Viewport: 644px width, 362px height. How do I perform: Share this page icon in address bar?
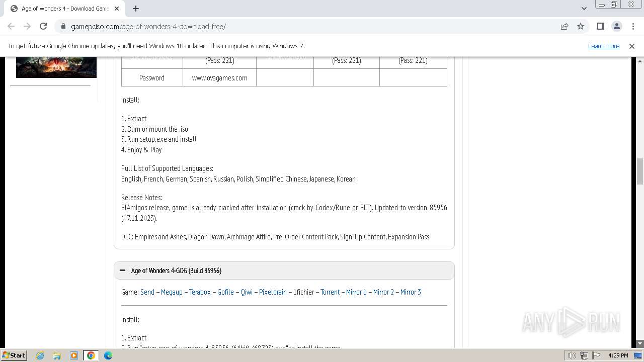565,27
